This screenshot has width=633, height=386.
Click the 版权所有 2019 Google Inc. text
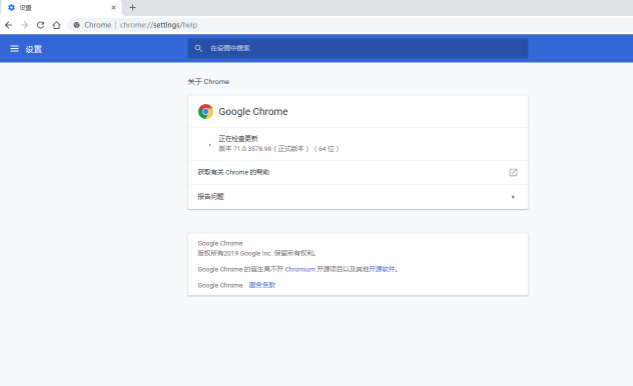[x=256, y=253]
